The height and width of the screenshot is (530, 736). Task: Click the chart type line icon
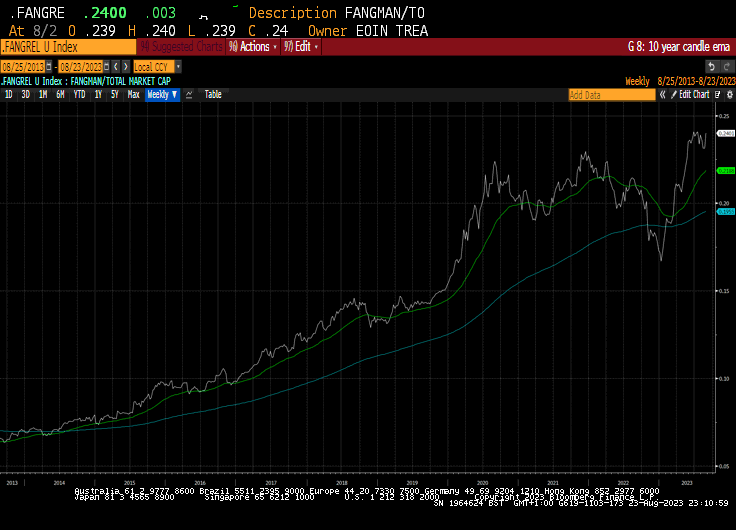tap(189, 95)
